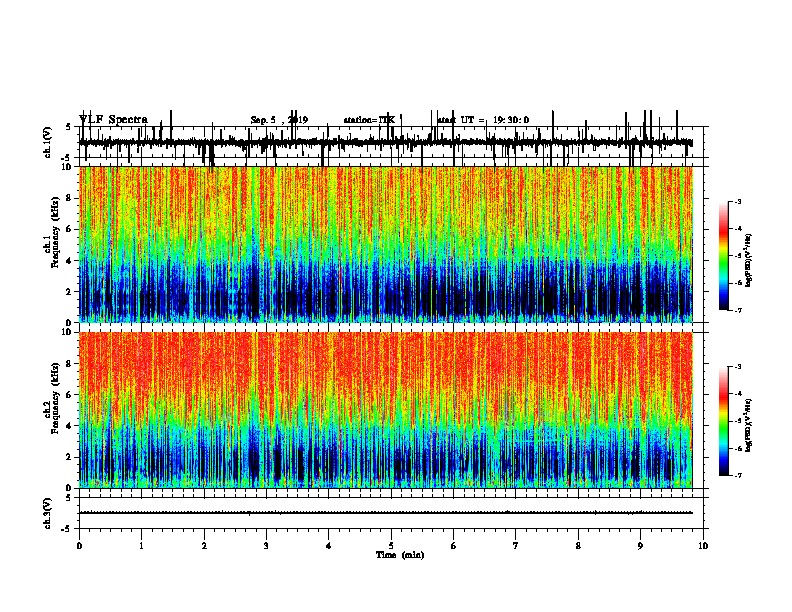Click the '6' kHz tick on ch.1 frequency axis
Viewport: 792px width, 612px height.
[x=70, y=229]
